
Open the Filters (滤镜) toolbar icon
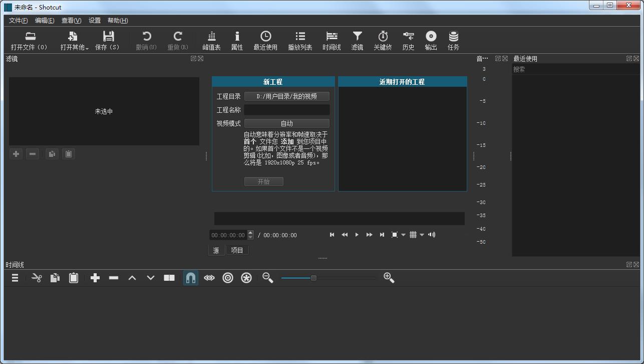pyautogui.click(x=357, y=40)
